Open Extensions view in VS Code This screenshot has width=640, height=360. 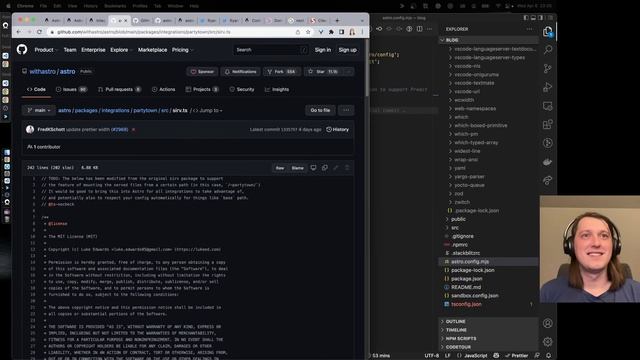click(x=548, y=124)
